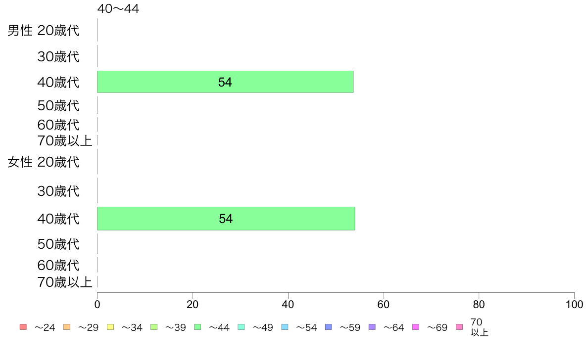Viewport: 588px width, 364px height.
Task: Click the sky blue ~54 legend swatch
Action: tap(285, 327)
